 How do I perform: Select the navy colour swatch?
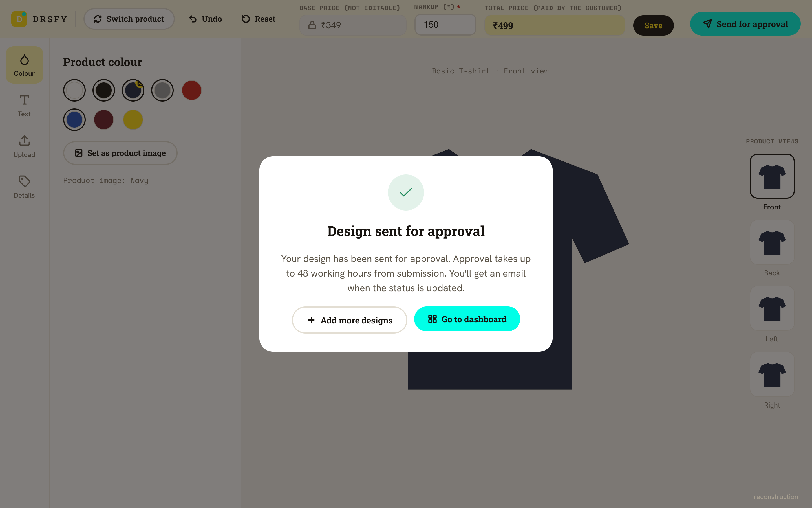(133, 90)
